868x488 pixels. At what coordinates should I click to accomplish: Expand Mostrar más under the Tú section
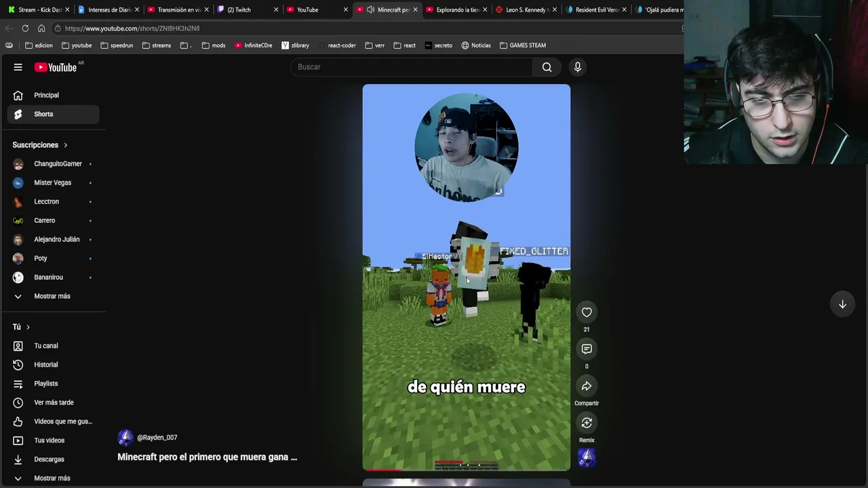pos(53,479)
